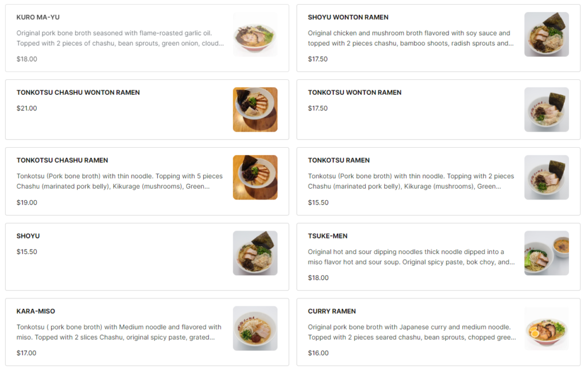
Task: Click the Kara-Miso description text
Action: point(119,332)
